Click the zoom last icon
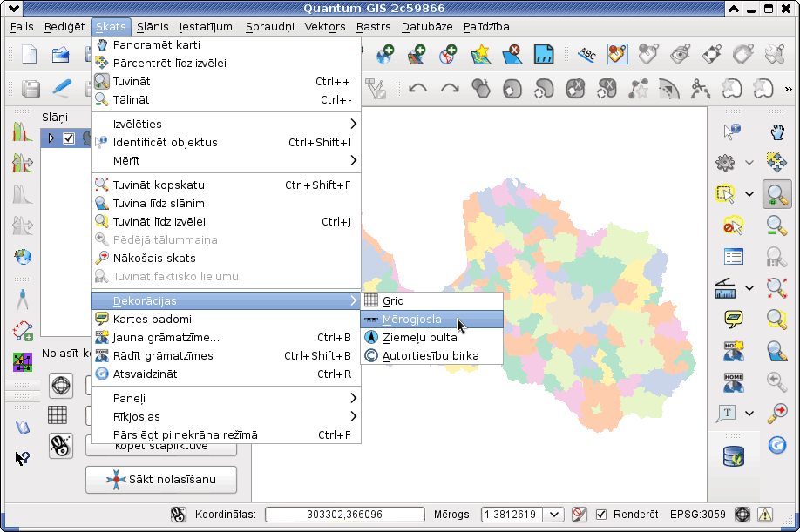 (x=777, y=381)
